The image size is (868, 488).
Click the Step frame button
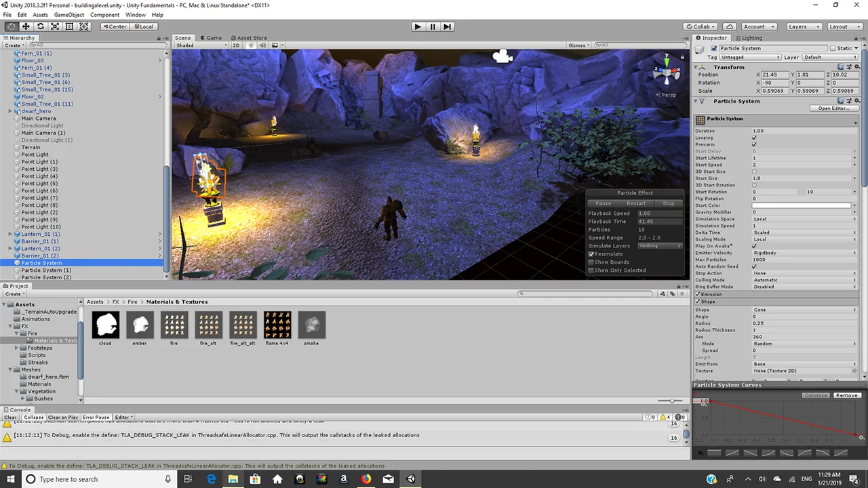tap(448, 26)
